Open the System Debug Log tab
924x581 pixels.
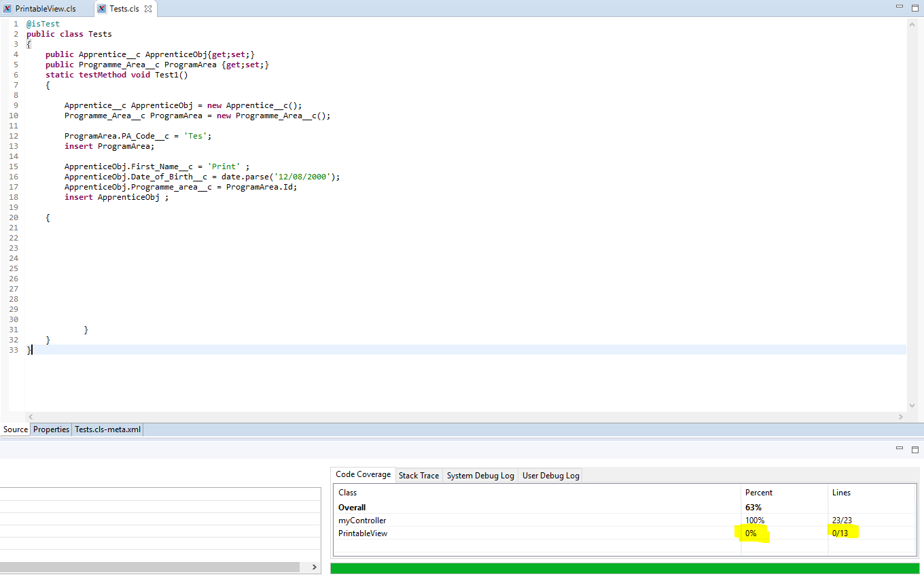coord(480,475)
